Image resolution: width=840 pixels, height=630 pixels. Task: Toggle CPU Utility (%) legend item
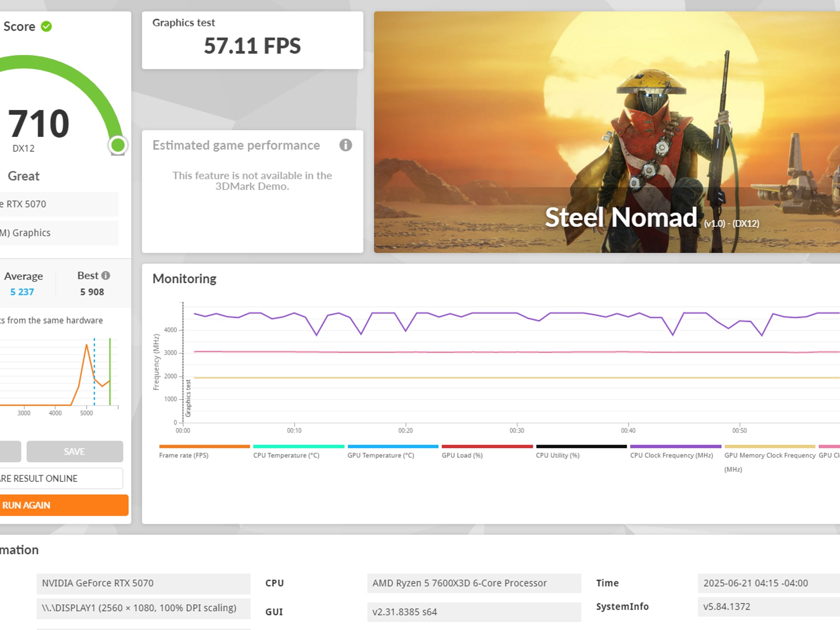tap(557, 455)
